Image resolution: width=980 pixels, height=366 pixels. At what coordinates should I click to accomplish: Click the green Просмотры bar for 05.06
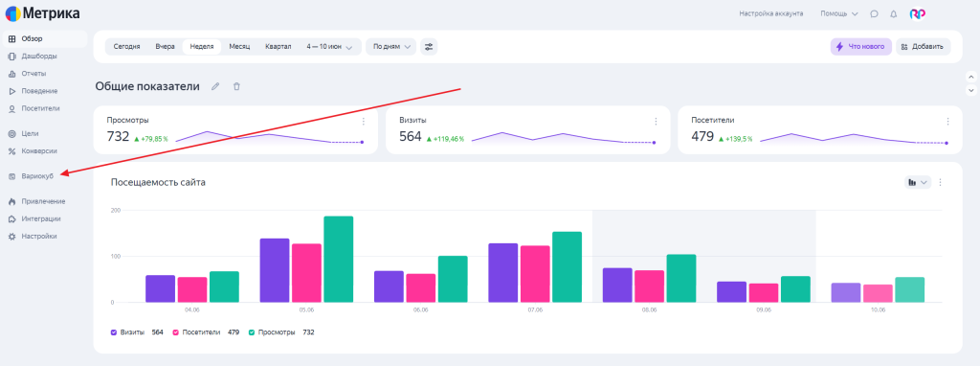click(339, 259)
